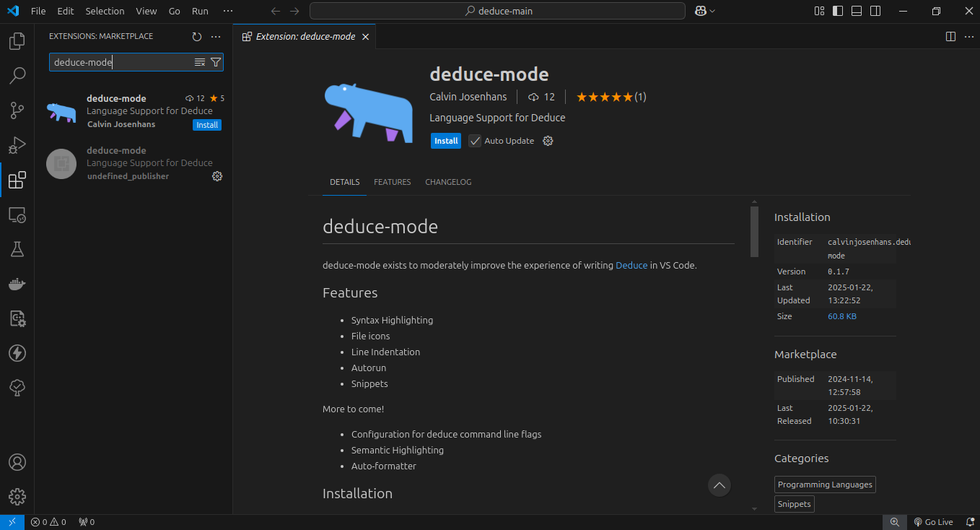
Task: Open the remote window status bar button
Action: pos(12,522)
